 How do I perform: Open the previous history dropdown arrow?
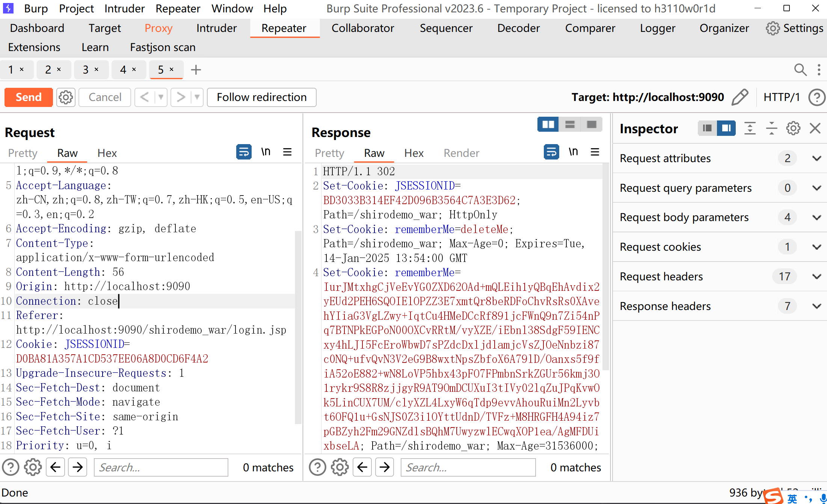161,97
